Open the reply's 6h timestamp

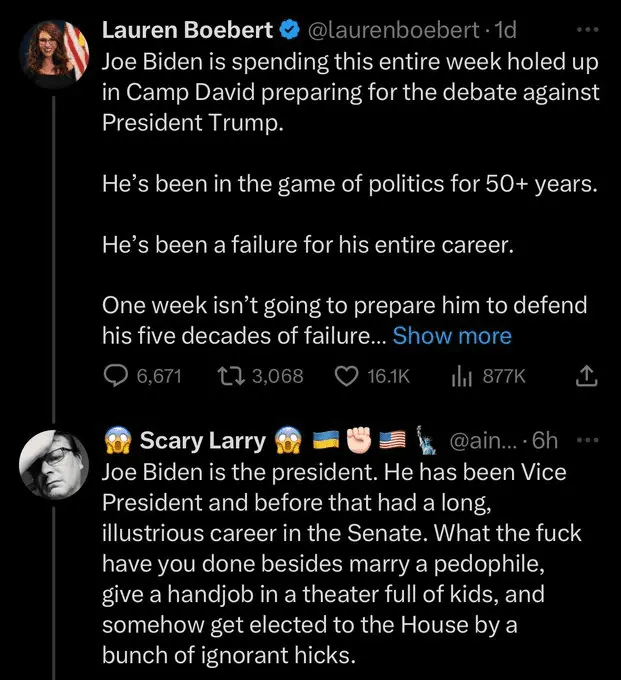coord(545,441)
